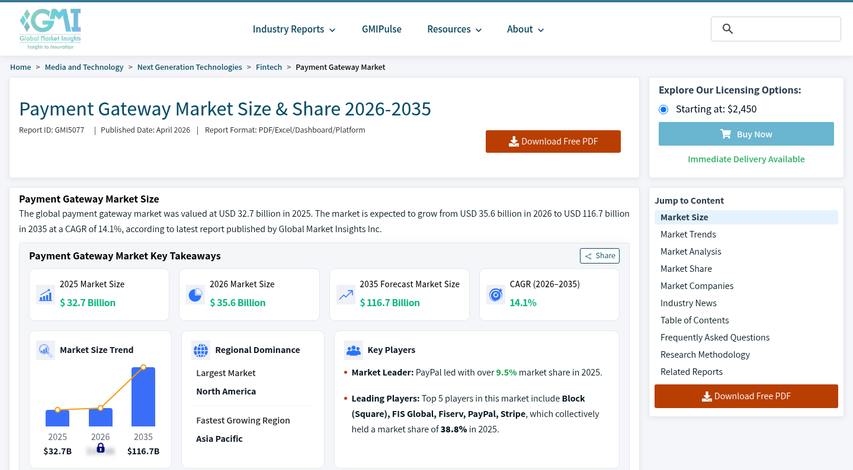The height and width of the screenshot is (470, 853).
Task: Jump to Market Size section
Action: pyautogui.click(x=746, y=217)
